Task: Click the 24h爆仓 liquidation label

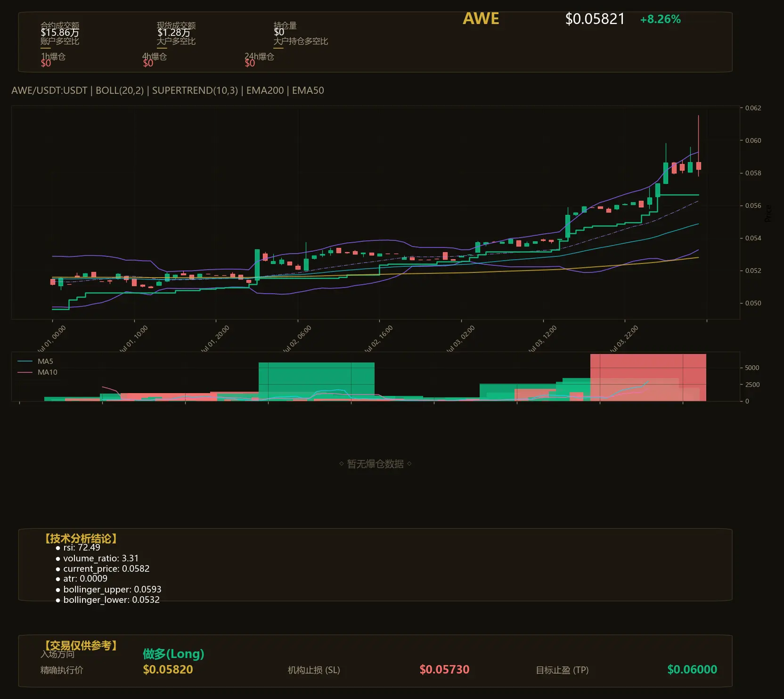Action: 259,57
